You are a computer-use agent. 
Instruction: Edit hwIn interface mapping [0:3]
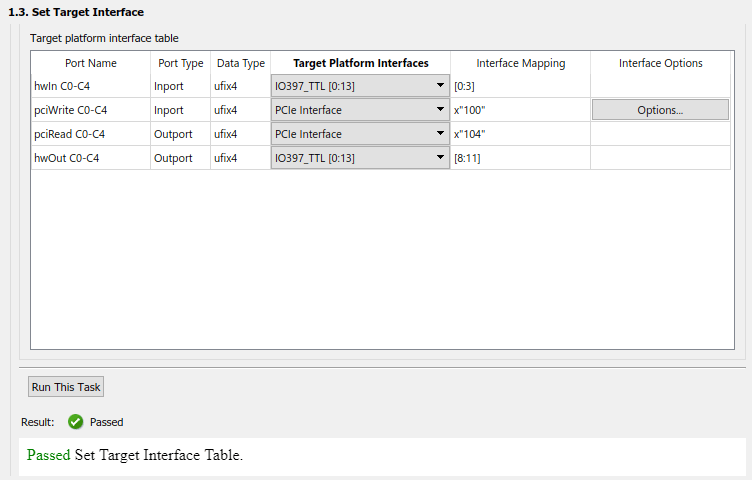point(520,86)
